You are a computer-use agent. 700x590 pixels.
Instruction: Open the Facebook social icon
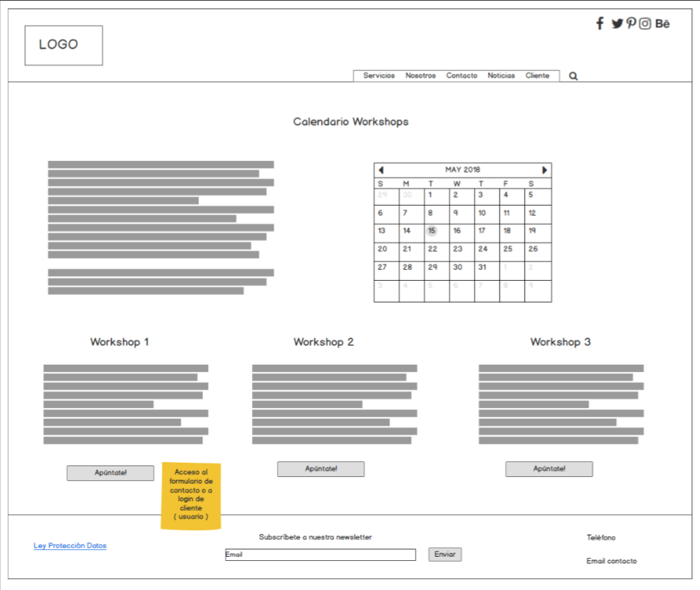click(x=600, y=23)
